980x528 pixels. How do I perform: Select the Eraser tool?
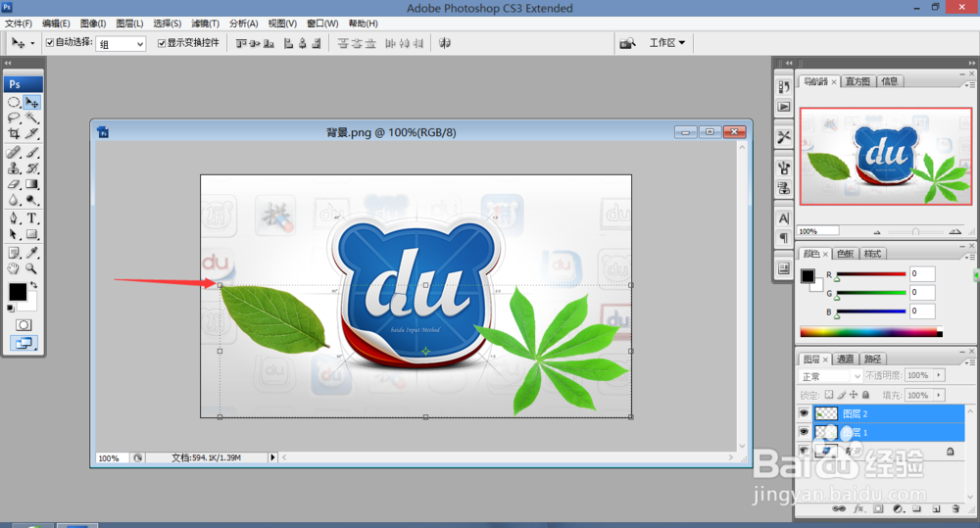[14, 184]
